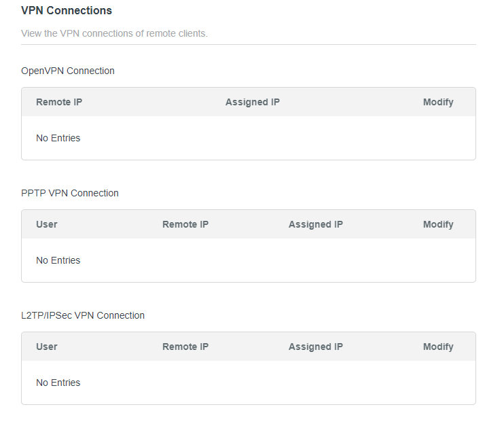The height and width of the screenshot is (424, 504).
Task: Click the No Entries row under L2TP/IPSec
Action: (x=58, y=383)
